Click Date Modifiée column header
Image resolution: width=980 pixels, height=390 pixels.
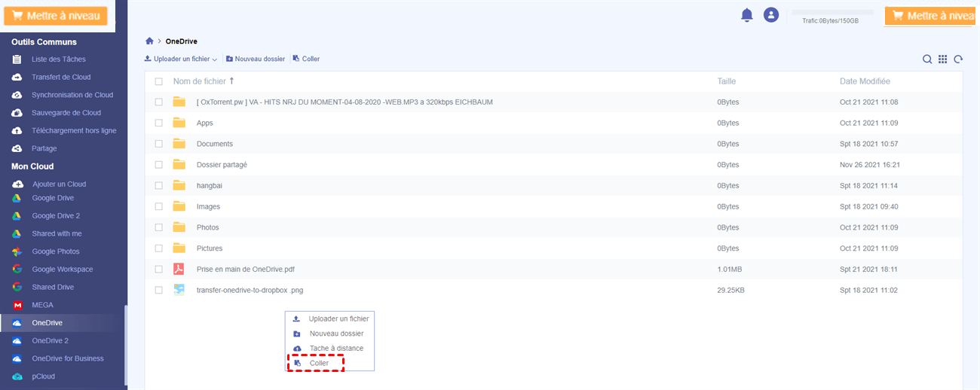(x=865, y=81)
